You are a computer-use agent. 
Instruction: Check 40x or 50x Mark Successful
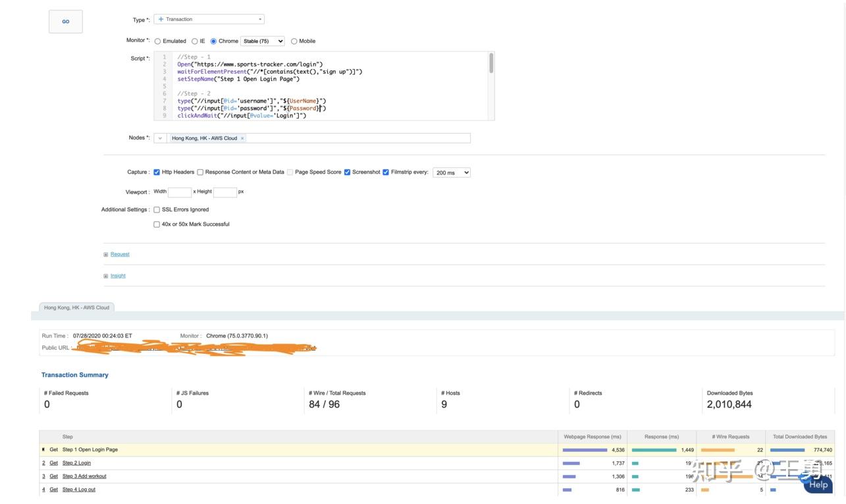coord(155,224)
